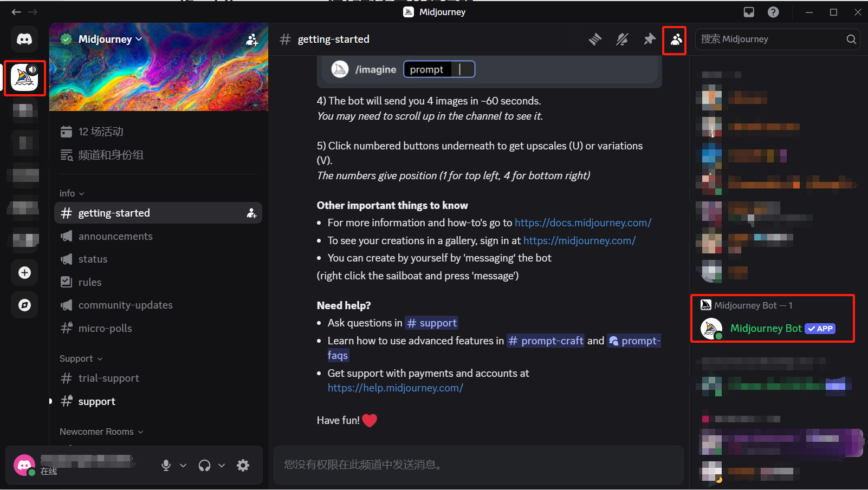Open the help question mark icon
This screenshot has height=490, width=868.
coord(773,12)
